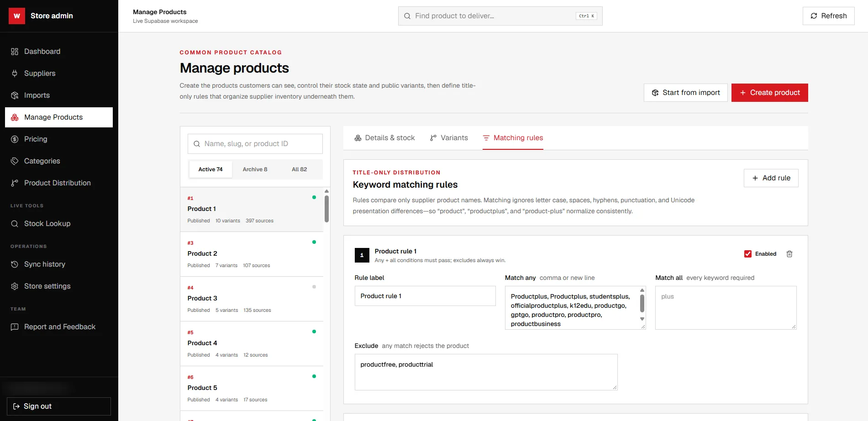Select Product 5 in the list
The width and height of the screenshot is (868, 421).
pyautogui.click(x=252, y=389)
